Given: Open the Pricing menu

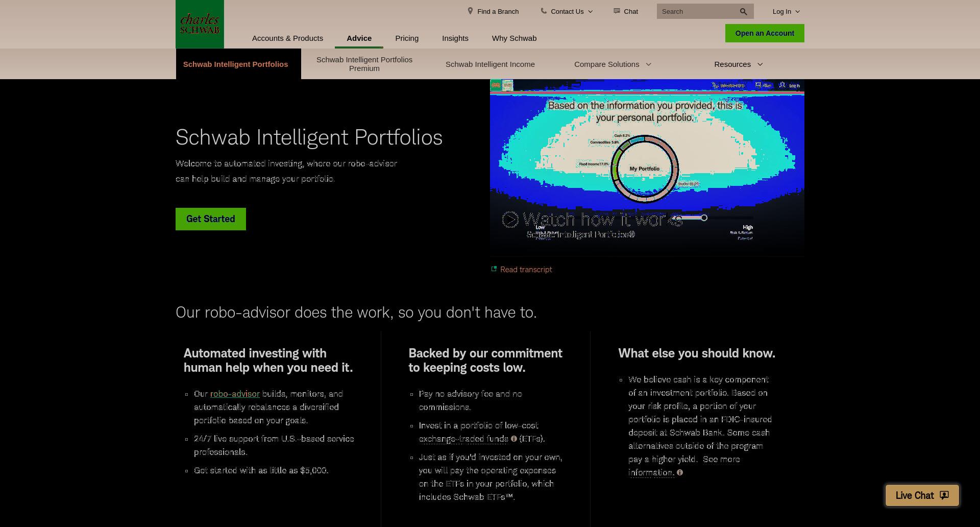Looking at the screenshot, I should (x=407, y=38).
